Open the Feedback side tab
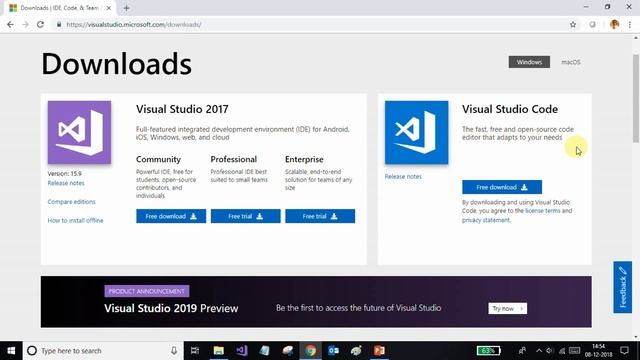The height and width of the screenshot is (360, 640). (622, 287)
